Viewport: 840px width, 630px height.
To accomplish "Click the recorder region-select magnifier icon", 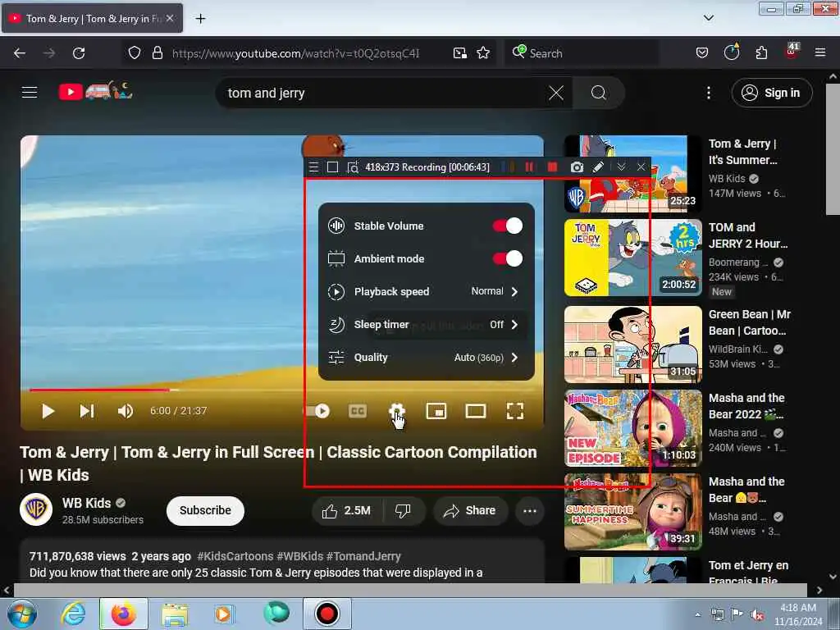I will [x=353, y=167].
